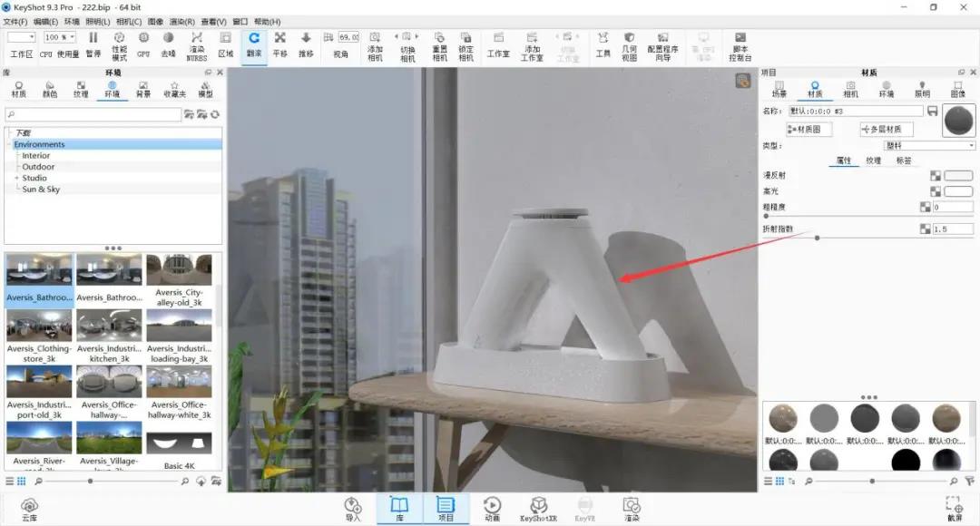This screenshot has width=980, height=526.
Task: Open the 文件(F) menu
Action: 15,21
